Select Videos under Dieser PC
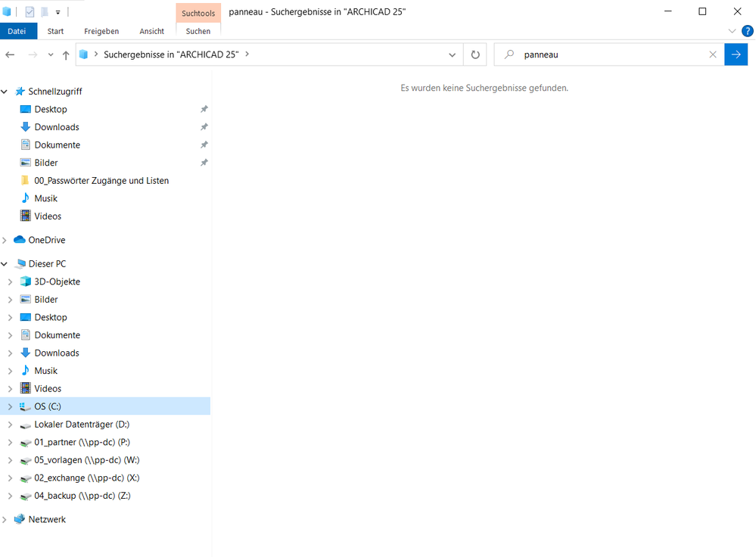The image size is (756, 557). click(48, 389)
